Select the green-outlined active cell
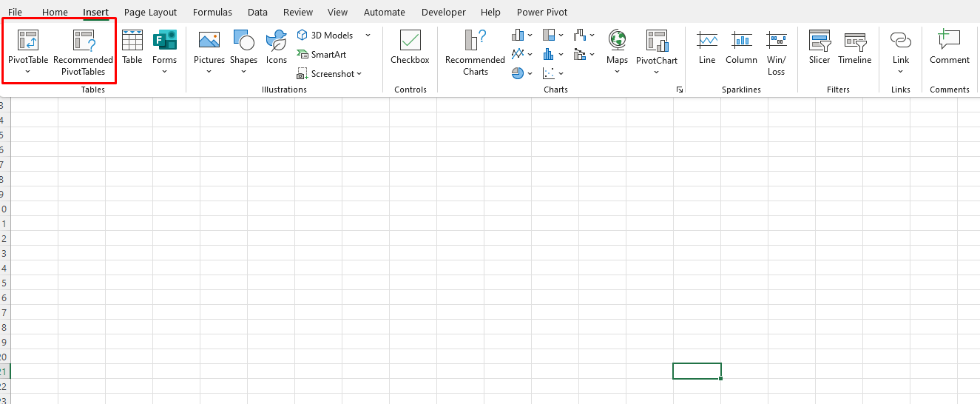This screenshot has height=404, width=980. (697, 371)
